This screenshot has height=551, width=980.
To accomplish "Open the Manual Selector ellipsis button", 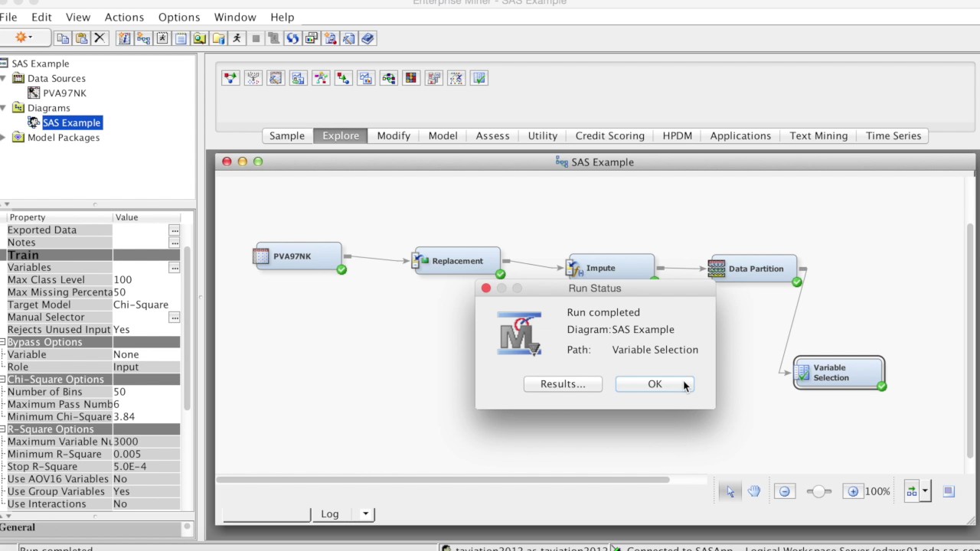I will tap(175, 318).
